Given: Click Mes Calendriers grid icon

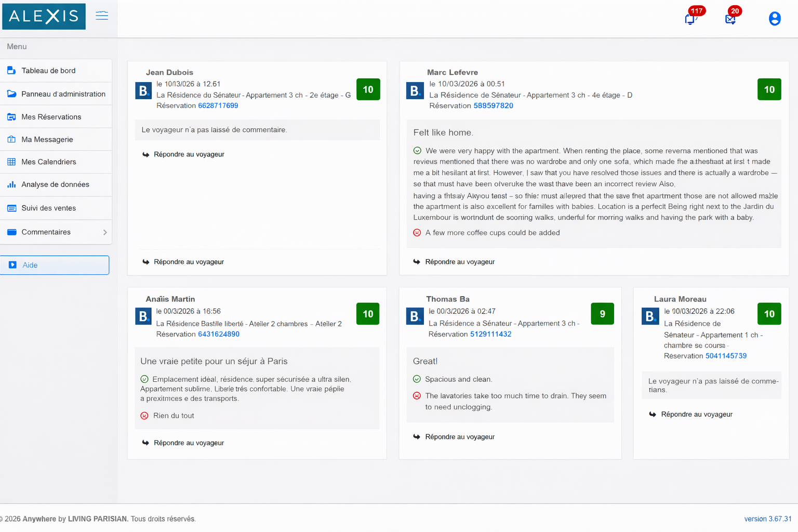Looking at the screenshot, I should tap(11, 162).
